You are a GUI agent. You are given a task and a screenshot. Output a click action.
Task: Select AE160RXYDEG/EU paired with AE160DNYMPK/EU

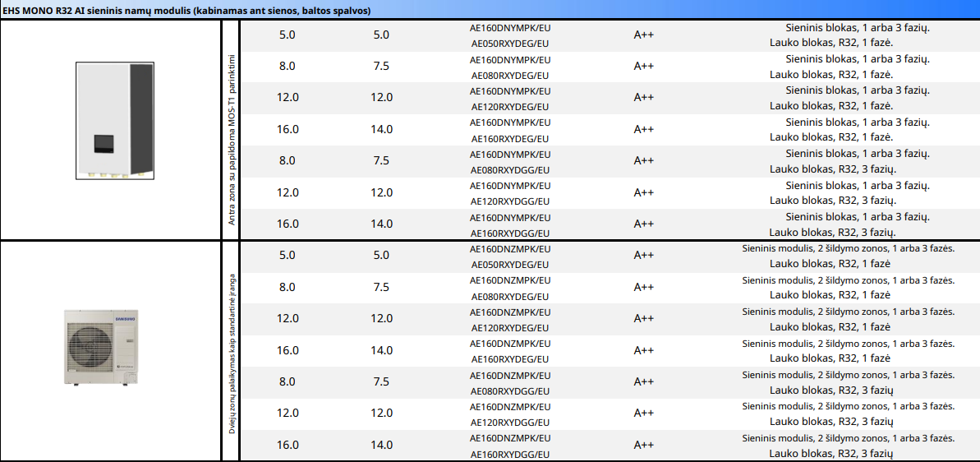pyautogui.click(x=510, y=139)
